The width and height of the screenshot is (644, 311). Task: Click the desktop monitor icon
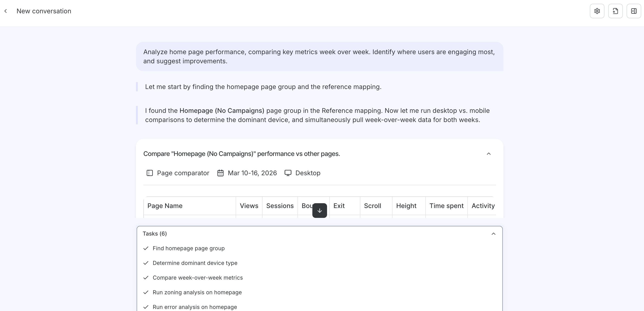[x=288, y=173]
